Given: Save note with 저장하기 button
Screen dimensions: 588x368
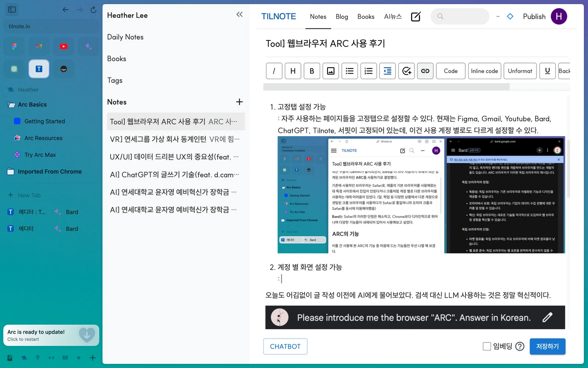Looking at the screenshot, I should click(x=548, y=346).
